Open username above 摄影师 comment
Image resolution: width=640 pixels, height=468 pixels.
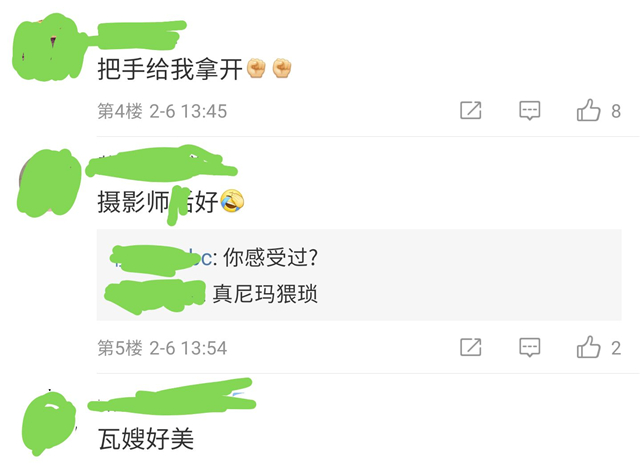tap(161, 164)
